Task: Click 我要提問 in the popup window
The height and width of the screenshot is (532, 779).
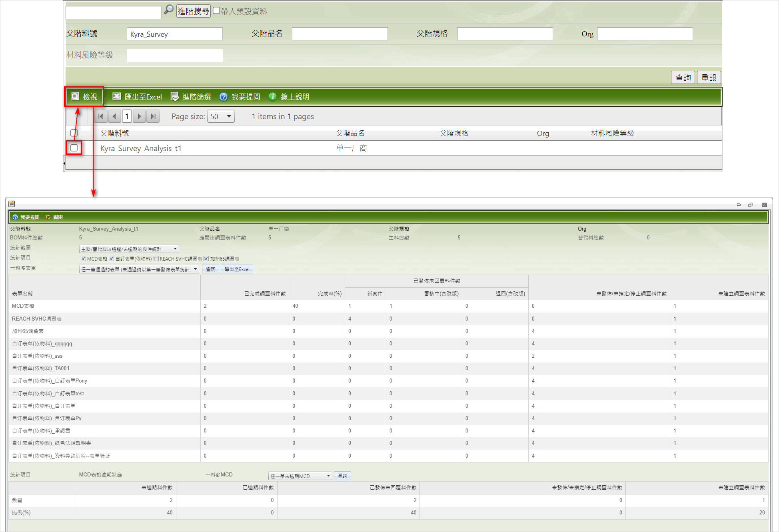Action: [26, 217]
